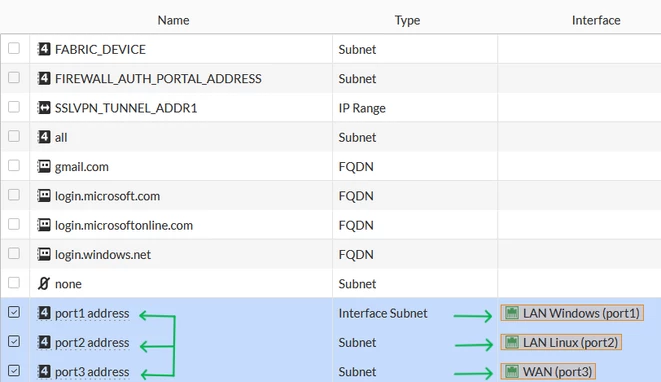
Task: Select the SSLVPN_TUNNEL_ADDR1 name
Action: (x=126, y=108)
